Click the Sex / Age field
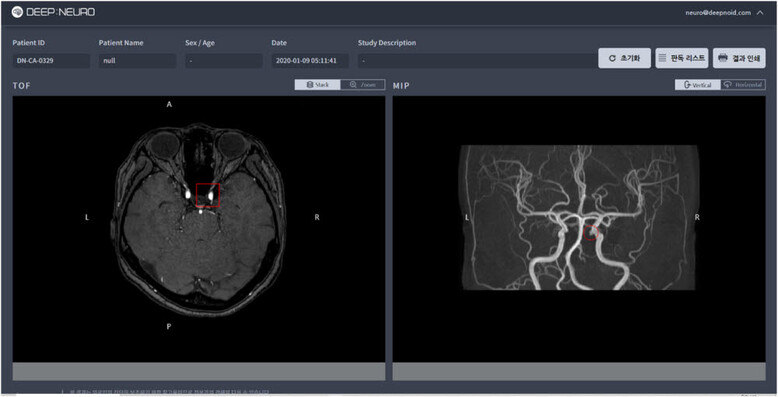The width and height of the screenshot is (778, 397). [x=224, y=61]
